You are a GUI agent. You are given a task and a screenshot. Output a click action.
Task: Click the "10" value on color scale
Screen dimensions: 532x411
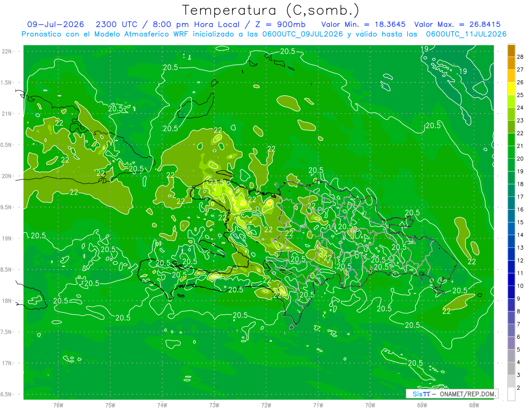(520, 286)
